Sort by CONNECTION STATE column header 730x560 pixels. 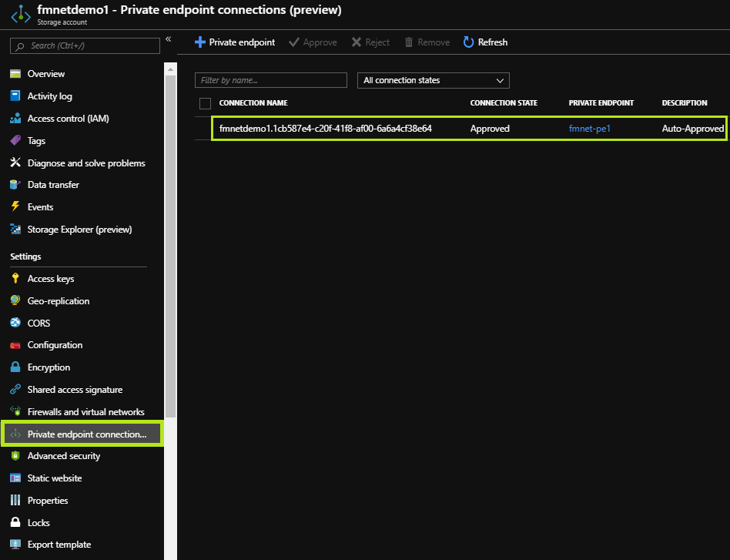tap(504, 103)
